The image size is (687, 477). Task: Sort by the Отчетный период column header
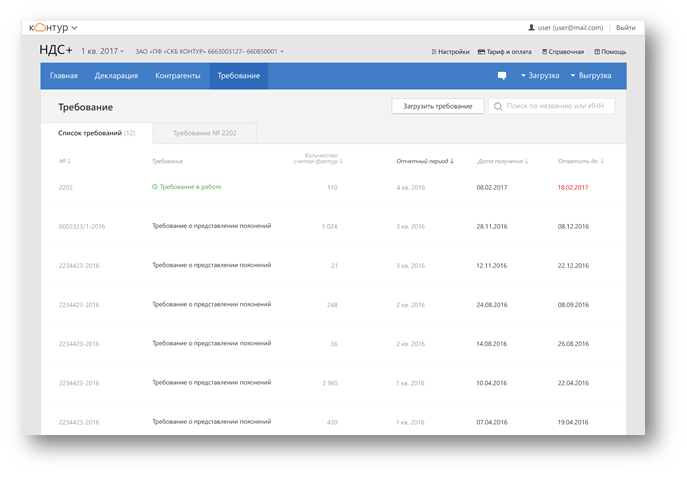[x=425, y=161]
